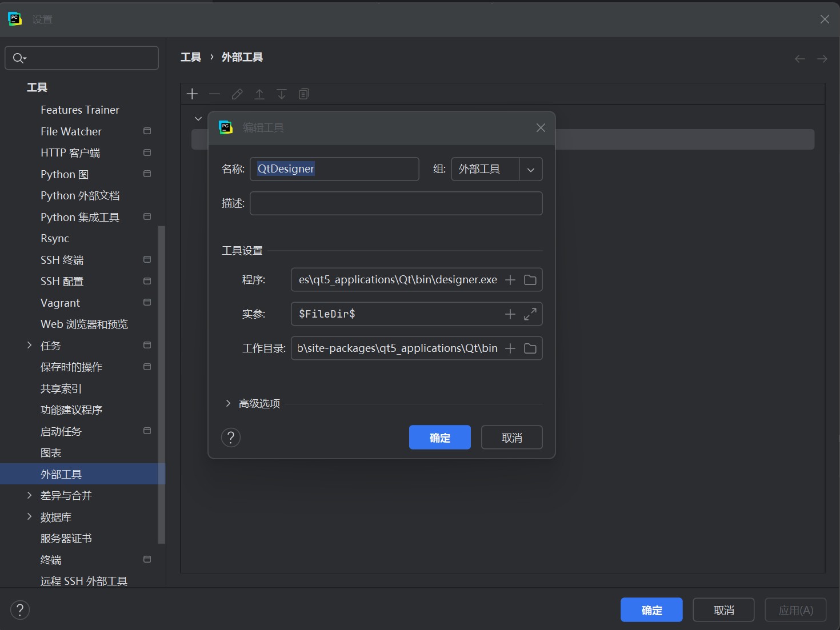The height and width of the screenshot is (630, 840).
Task: Remove selected tool using the minus icon
Action: [215, 94]
